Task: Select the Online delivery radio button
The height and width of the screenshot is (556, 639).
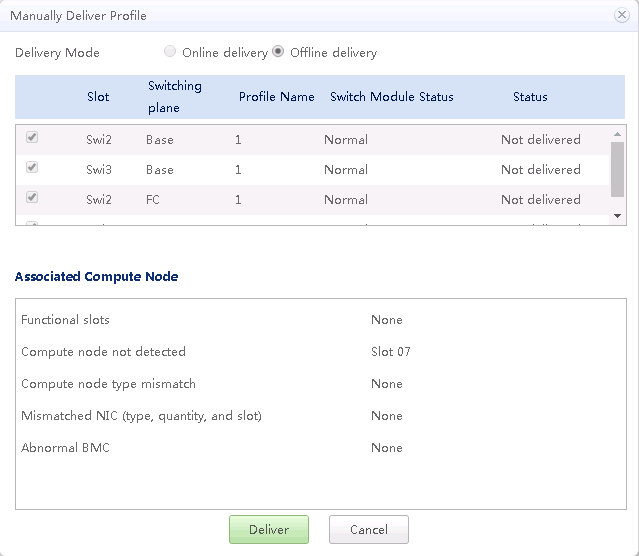Action: tap(170, 52)
